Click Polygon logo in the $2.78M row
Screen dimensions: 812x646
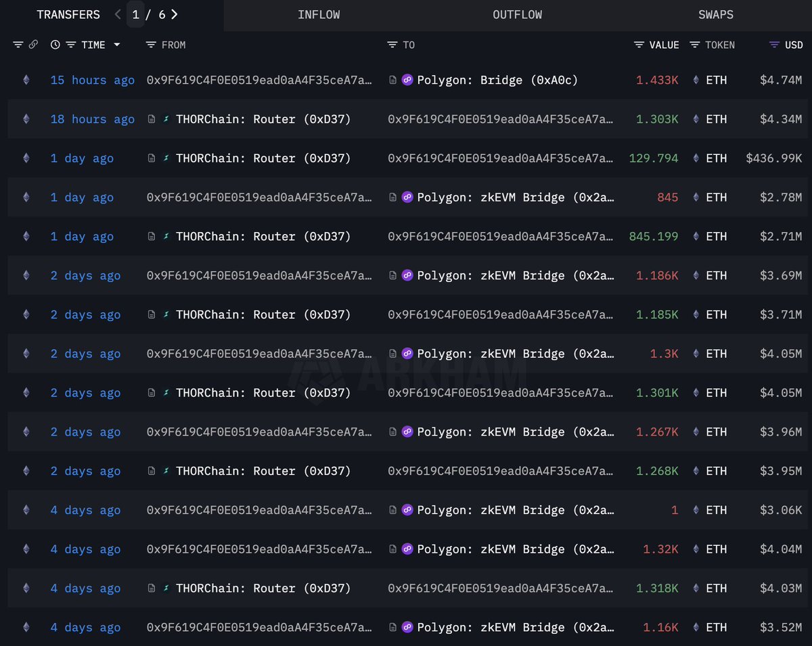407,198
